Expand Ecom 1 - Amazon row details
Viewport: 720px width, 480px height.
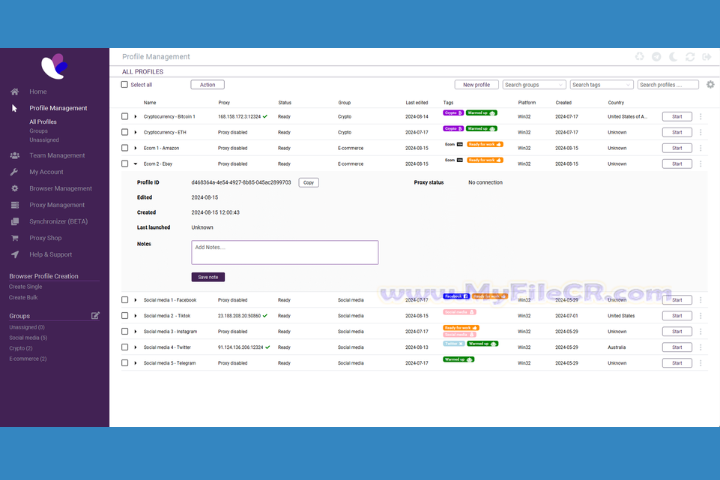pos(135,148)
